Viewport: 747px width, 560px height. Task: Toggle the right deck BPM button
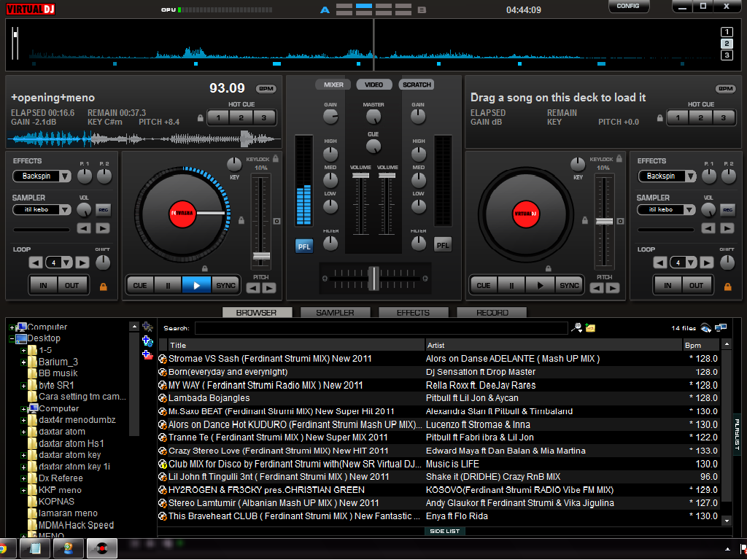(x=725, y=88)
